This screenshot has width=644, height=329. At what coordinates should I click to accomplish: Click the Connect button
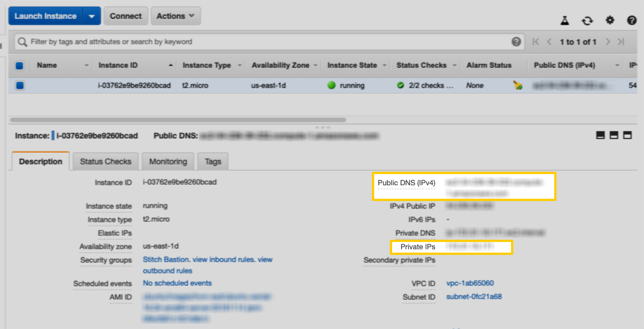click(x=126, y=16)
